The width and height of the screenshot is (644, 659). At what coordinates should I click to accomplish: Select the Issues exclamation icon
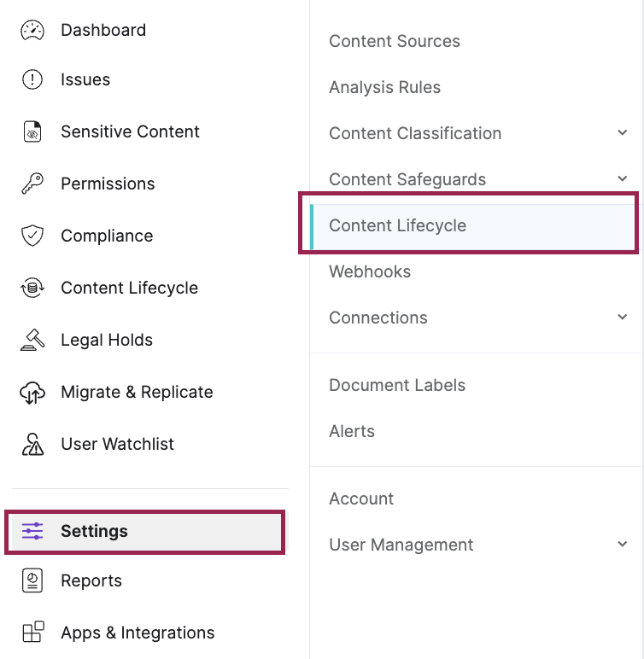[32, 79]
